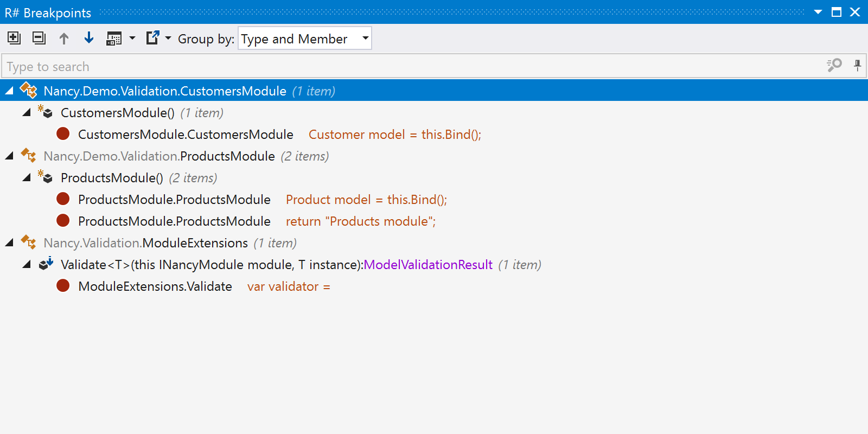Close the R# Breakpoints tool window
This screenshot has width=868, height=434.
pyautogui.click(x=855, y=12)
